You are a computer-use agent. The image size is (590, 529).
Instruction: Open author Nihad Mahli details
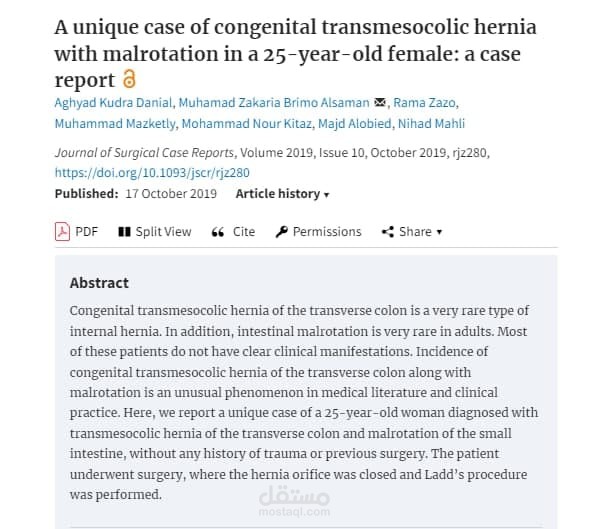click(x=431, y=124)
